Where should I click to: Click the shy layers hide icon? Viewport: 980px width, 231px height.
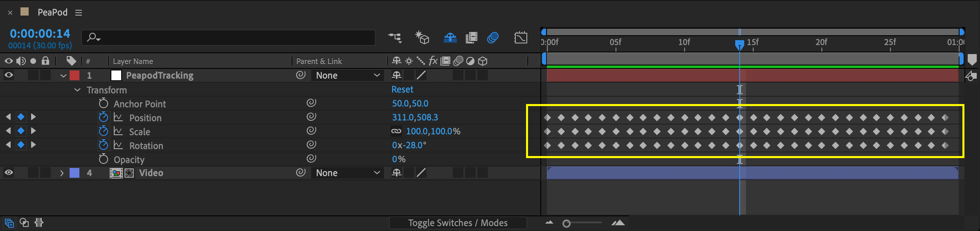(450, 38)
